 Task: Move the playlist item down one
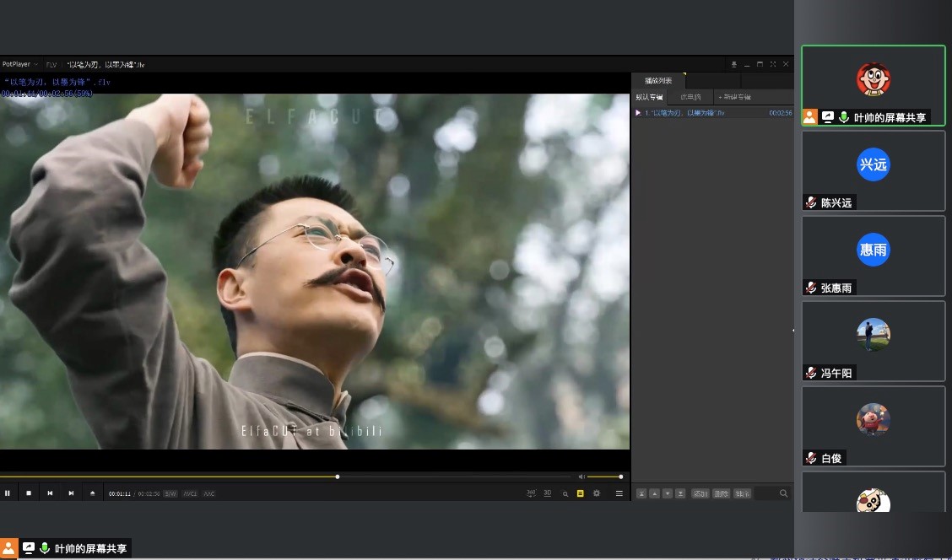click(668, 494)
